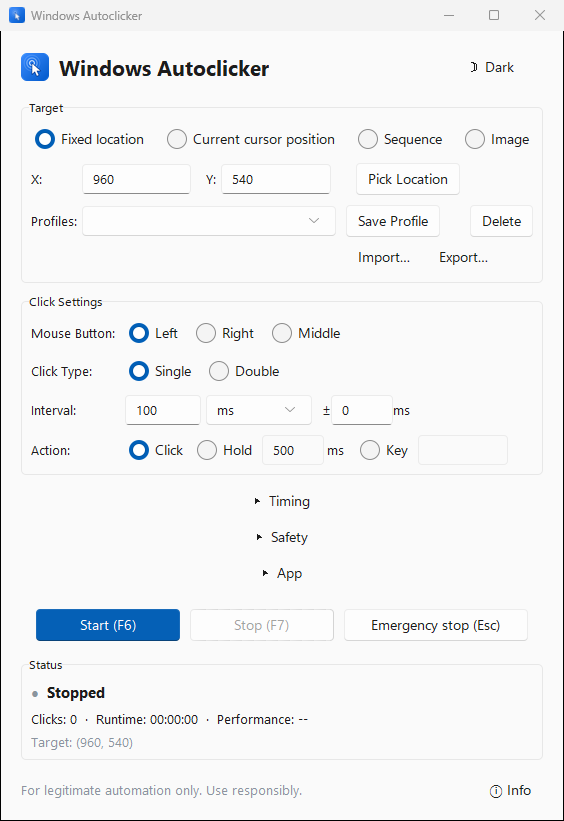Expand the Timing section

[282, 501]
